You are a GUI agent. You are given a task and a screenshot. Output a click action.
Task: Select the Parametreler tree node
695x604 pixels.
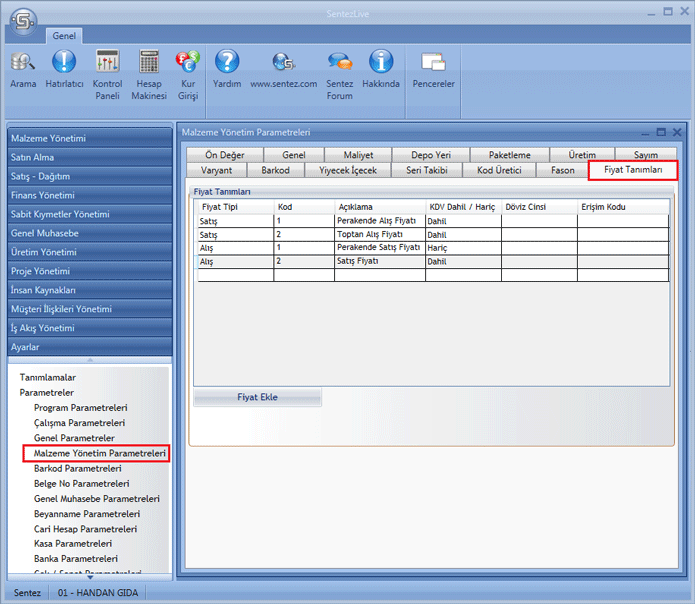47,393
